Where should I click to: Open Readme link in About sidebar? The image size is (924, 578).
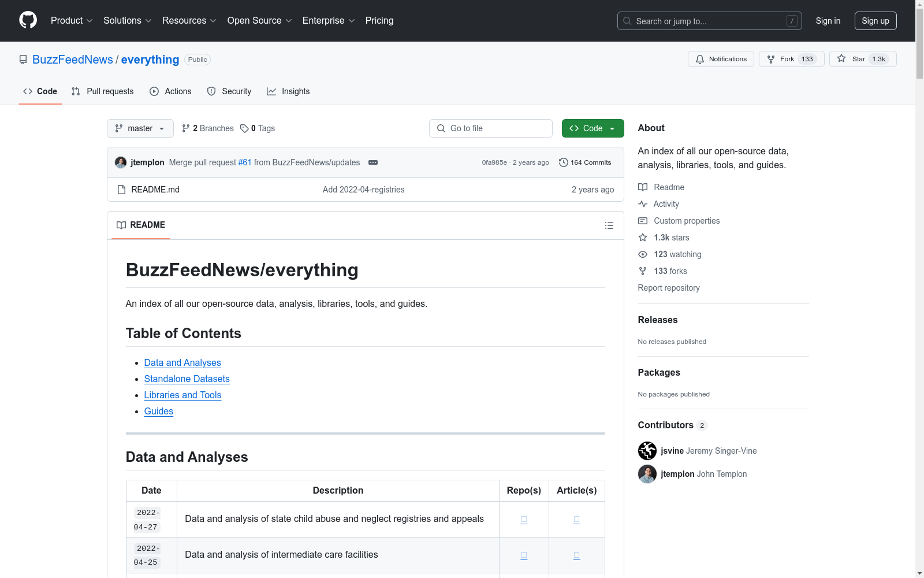coord(661,187)
